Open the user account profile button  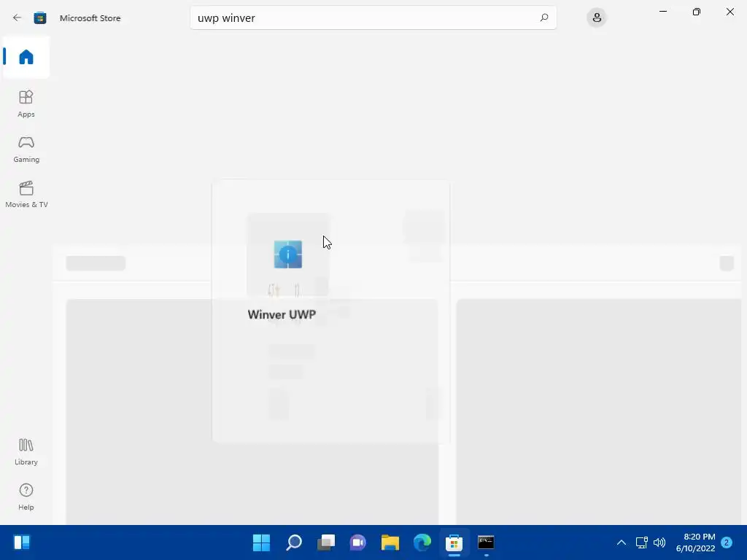pos(597,17)
